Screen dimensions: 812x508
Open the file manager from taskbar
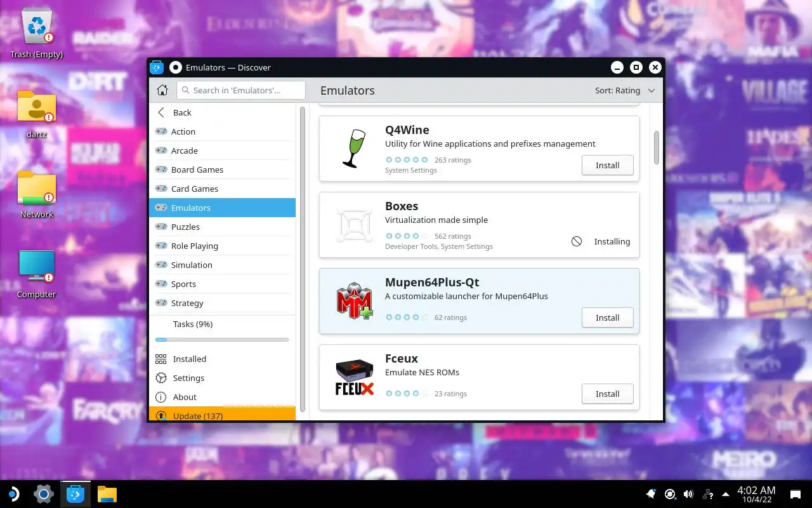click(107, 494)
